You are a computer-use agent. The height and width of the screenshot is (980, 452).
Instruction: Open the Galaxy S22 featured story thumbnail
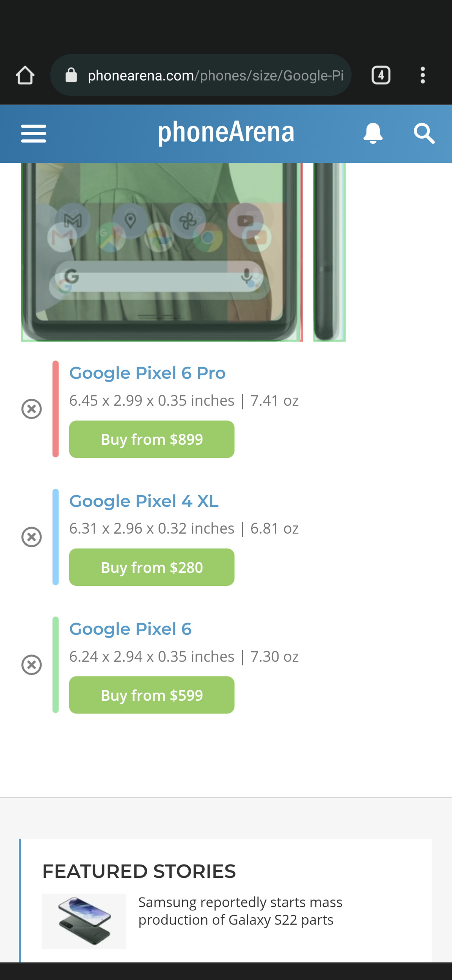click(x=84, y=921)
